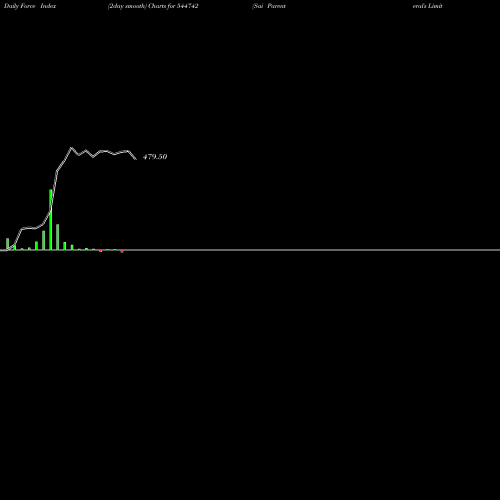Click the second tallest green bar
Screen dimensions: 500x500
(58, 237)
